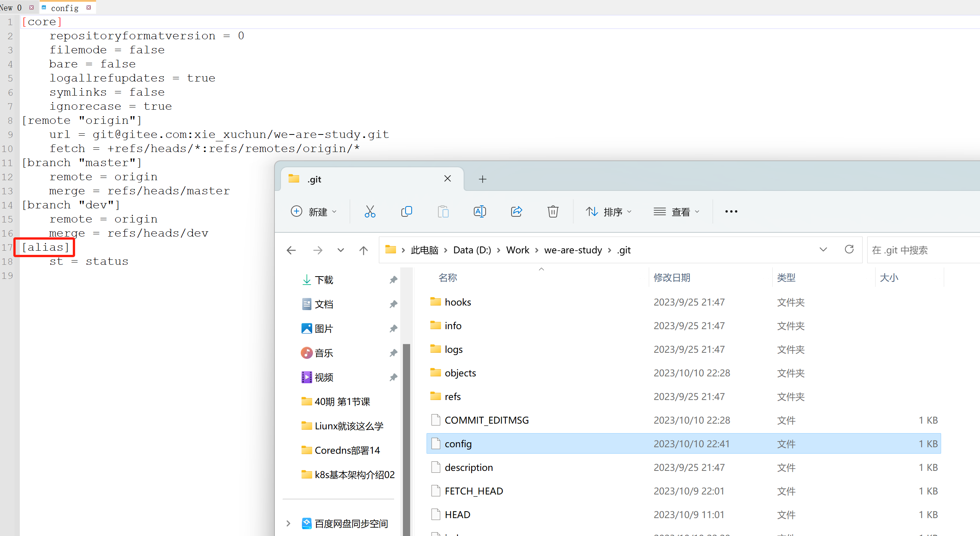Click the Copy icon in Explorer toolbar

coord(406,211)
